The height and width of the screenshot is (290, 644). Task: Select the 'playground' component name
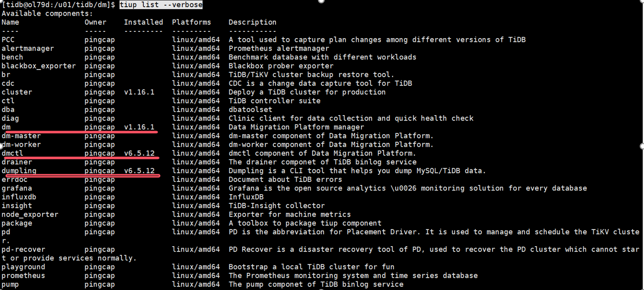tap(23, 267)
